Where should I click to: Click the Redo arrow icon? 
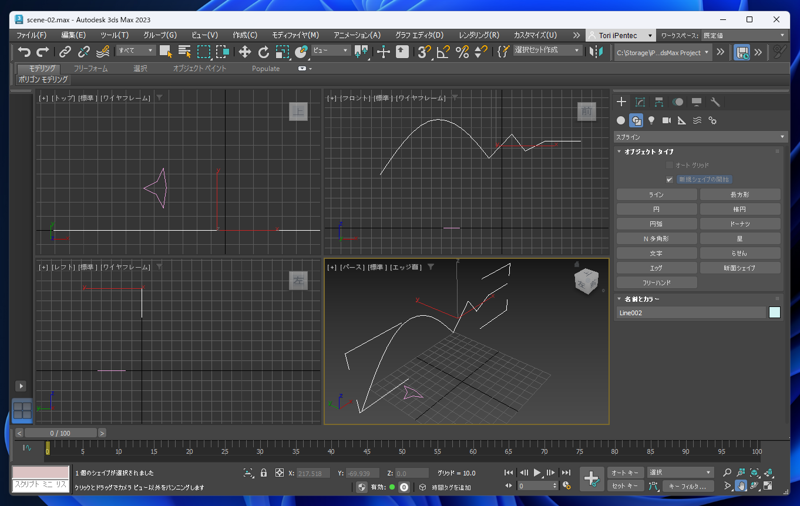(x=42, y=52)
